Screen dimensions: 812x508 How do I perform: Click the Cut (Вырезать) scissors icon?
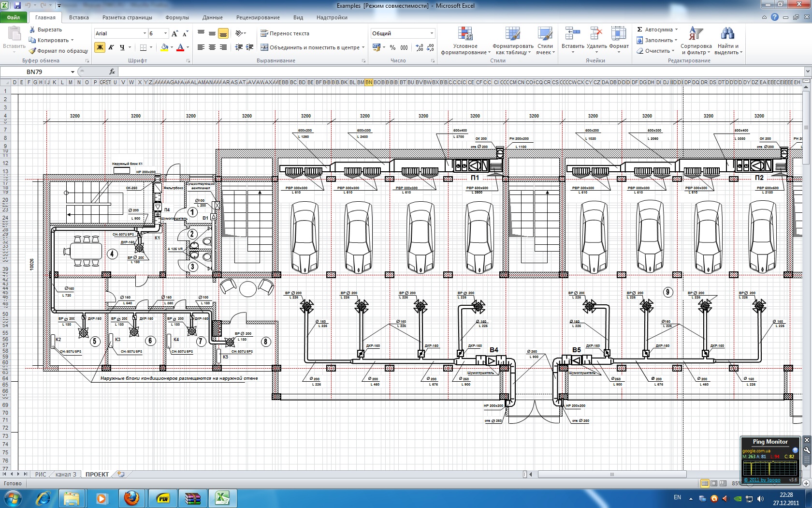[x=32, y=30]
